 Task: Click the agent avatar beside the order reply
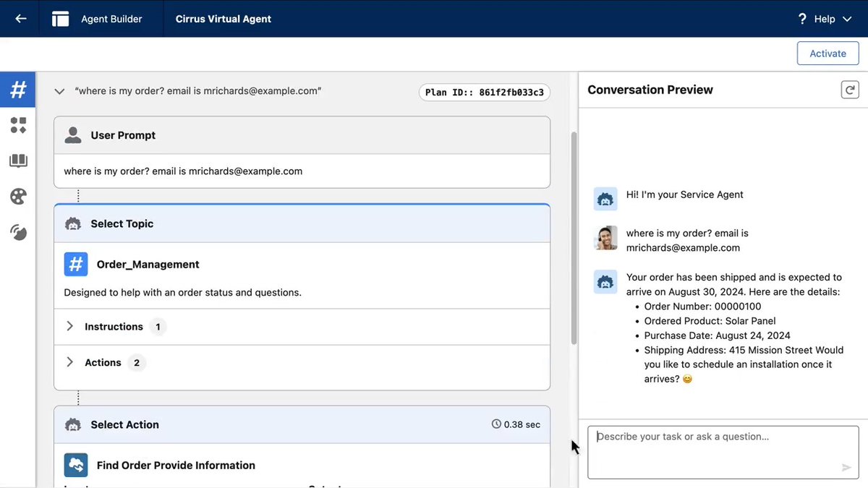coord(605,282)
